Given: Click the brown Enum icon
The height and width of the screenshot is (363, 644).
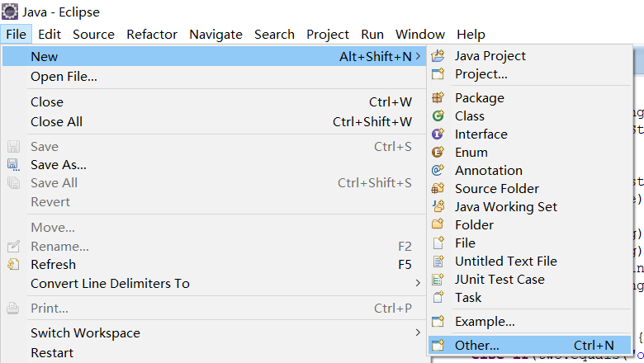Looking at the screenshot, I should pos(438,152).
